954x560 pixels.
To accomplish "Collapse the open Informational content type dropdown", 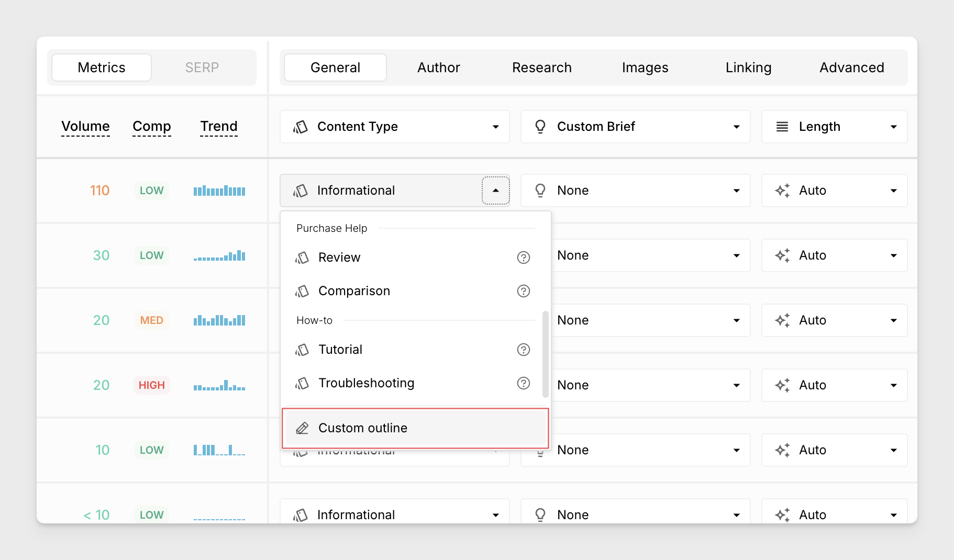I will click(x=495, y=191).
